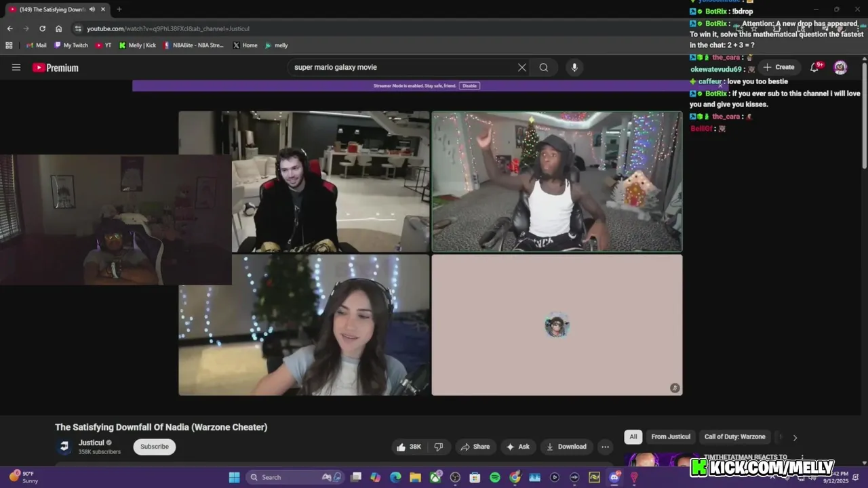Select the Call of Duty: Warzone chip
The height and width of the screenshot is (488, 868).
point(734,437)
